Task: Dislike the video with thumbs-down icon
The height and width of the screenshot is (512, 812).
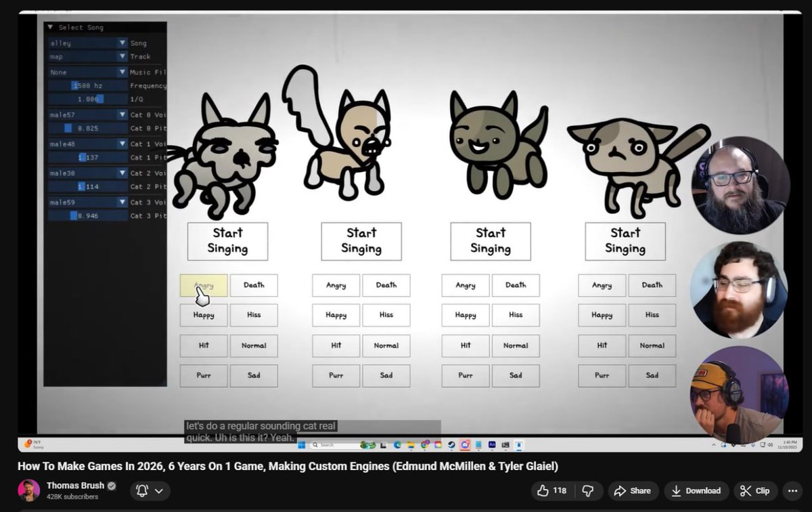Action: point(588,490)
